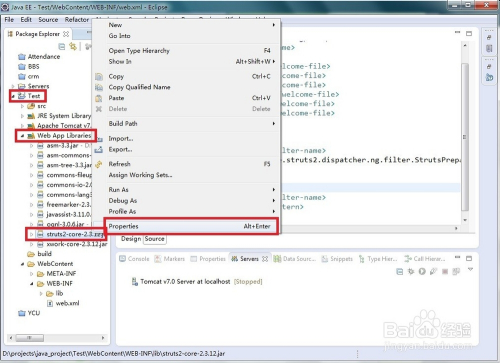The height and width of the screenshot is (363, 500).
Task: Maximize the web.xml editor area
Action: (x=469, y=33)
